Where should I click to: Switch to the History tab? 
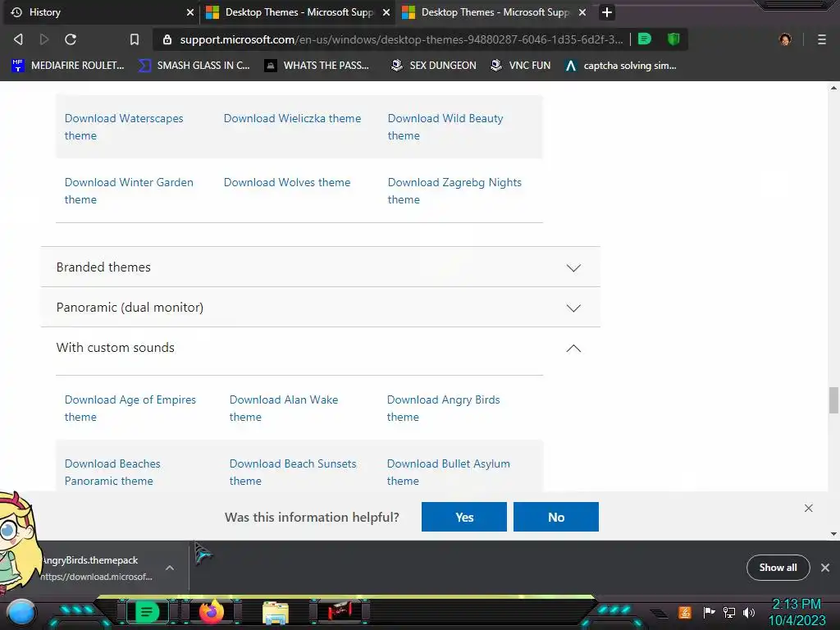(100, 12)
